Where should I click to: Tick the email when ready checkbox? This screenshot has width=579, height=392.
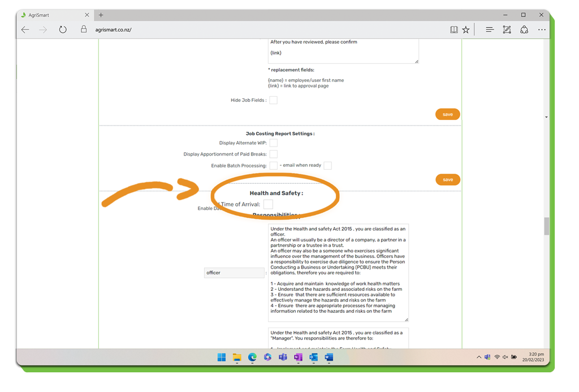327,166
